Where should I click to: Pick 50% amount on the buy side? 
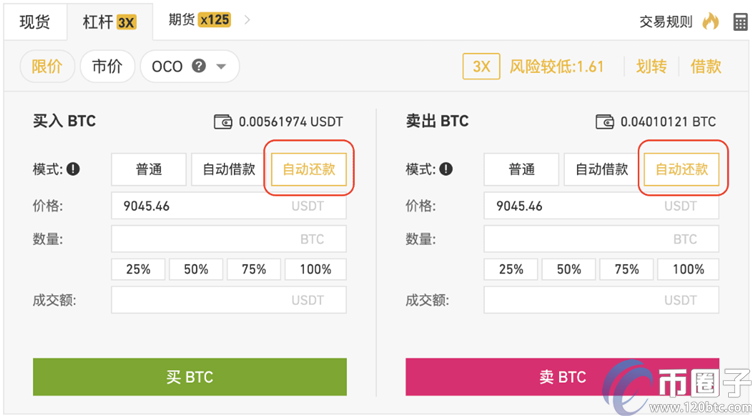coord(196,269)
